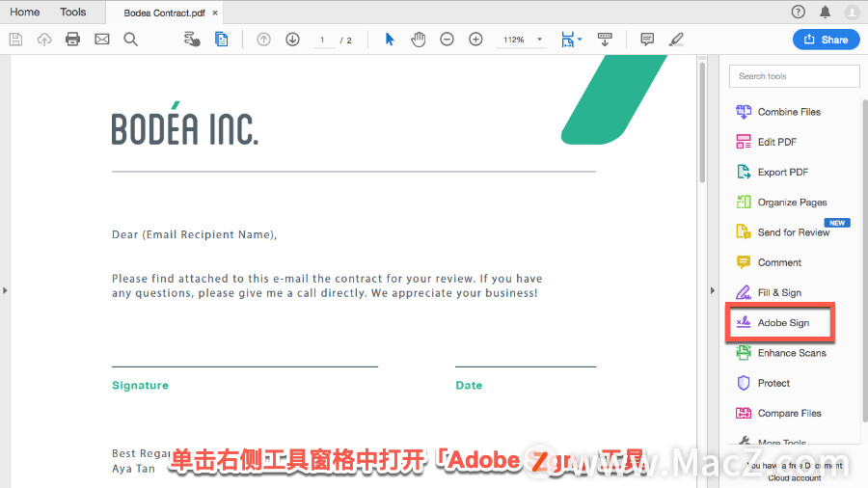
Task: Click the Send for Review label
Action: pyautogui.click(x=794, y=232)
